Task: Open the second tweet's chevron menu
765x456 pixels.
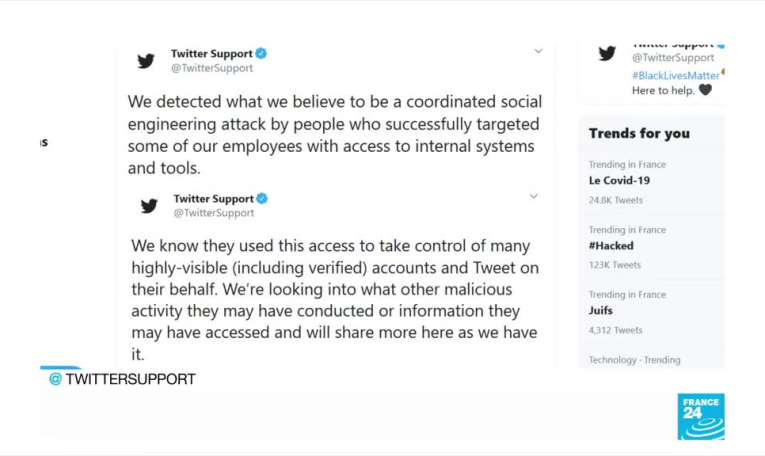Action: click(534, 196)
